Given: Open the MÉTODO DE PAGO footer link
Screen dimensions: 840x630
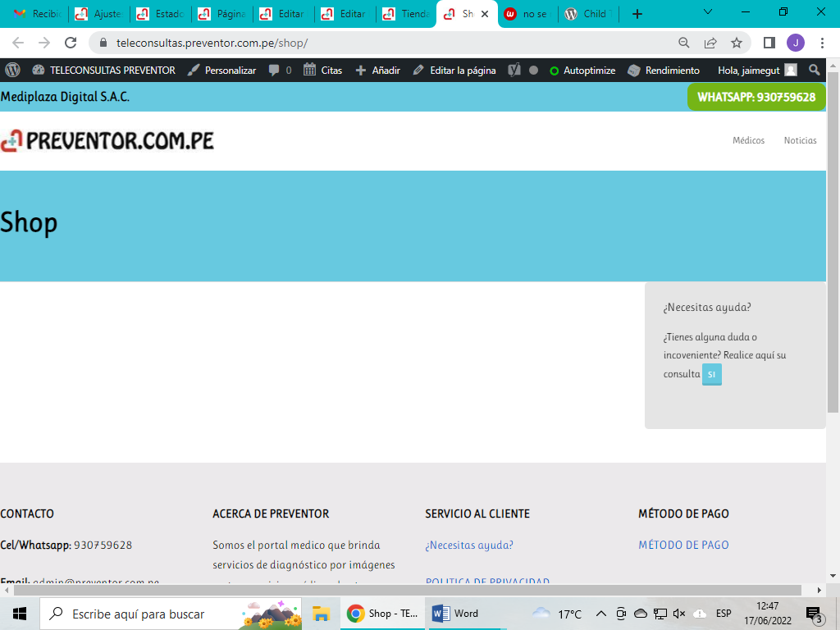Looking at the screenshot, I should pyautogui.click(x=683, y=545).
